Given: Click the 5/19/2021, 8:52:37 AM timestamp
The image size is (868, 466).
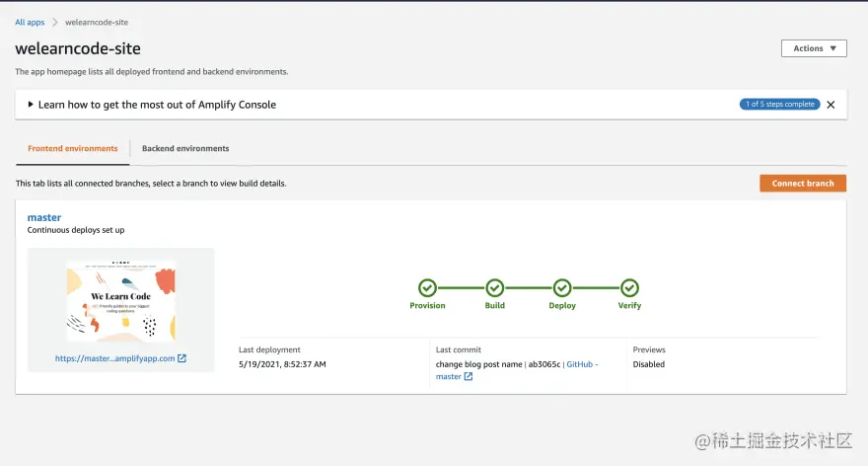Looking at the screenshot, I should coord(282,364).
